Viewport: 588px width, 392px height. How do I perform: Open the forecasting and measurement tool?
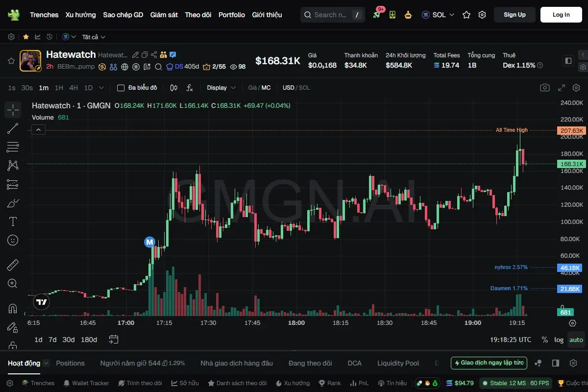coord(13,184)
